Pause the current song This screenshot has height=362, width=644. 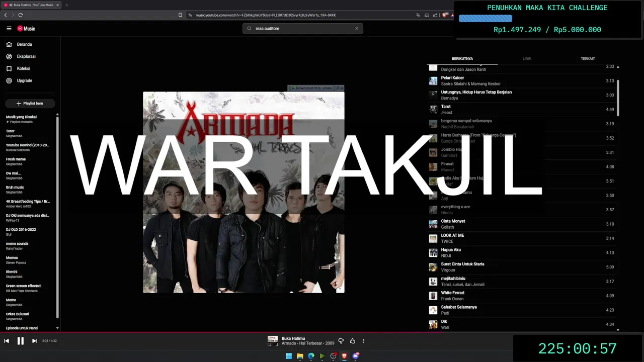(21, 341)
